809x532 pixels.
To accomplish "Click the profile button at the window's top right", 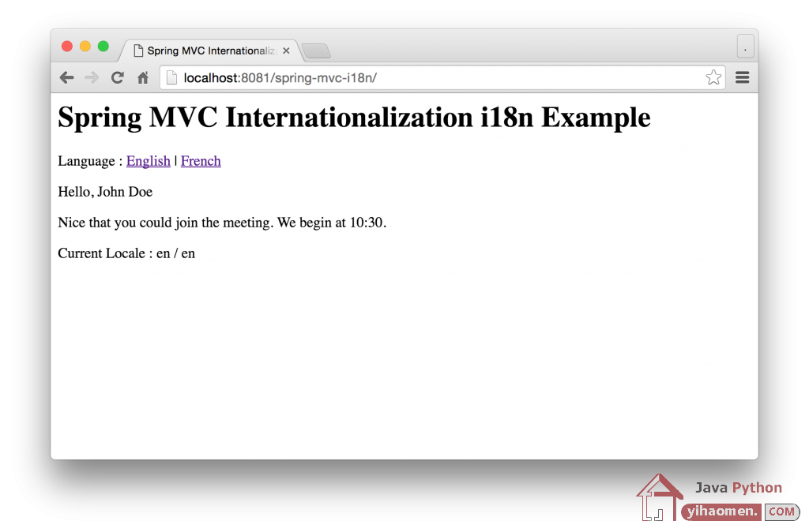I will (746, 47).
